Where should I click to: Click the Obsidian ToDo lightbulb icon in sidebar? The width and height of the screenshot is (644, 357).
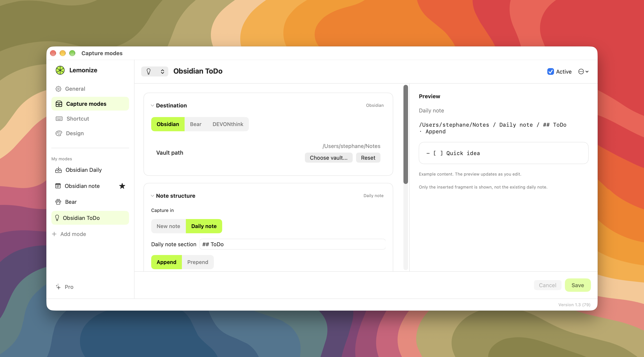57,218
